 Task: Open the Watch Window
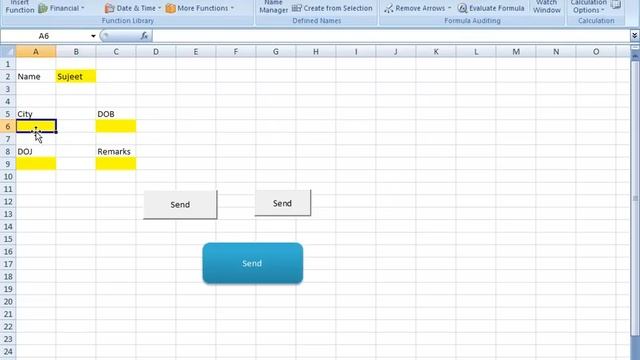tap(547, 7)
